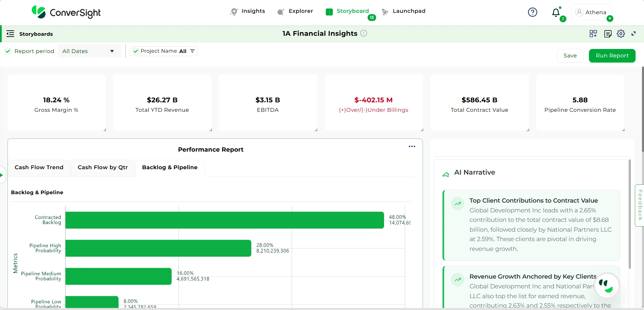
Task: Open Performance Report three-dot menu
Action: pos(411,146)
